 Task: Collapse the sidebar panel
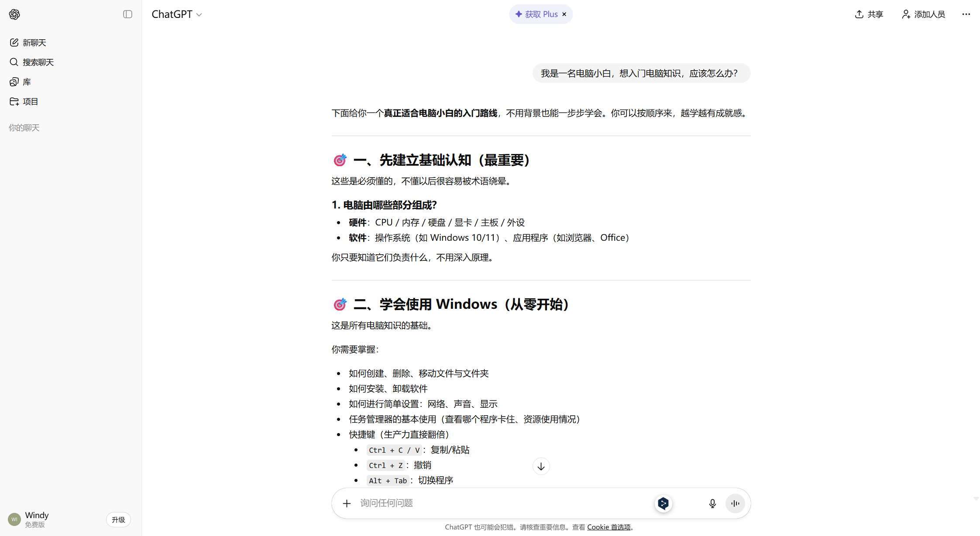[127, 14]
